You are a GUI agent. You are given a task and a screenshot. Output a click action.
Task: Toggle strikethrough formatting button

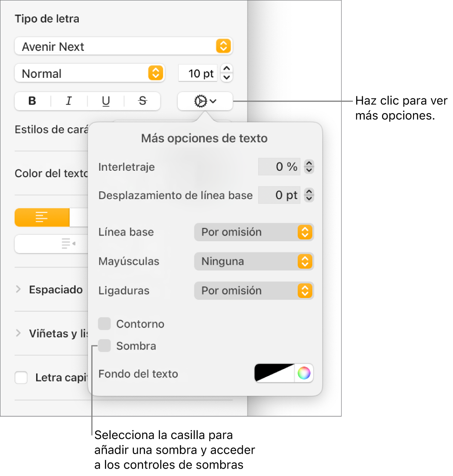click(142, 101)
